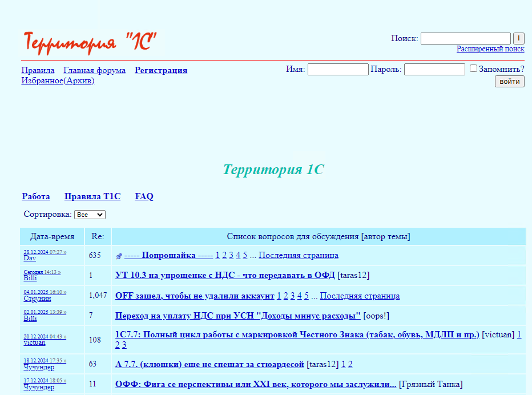This screenshot has height=395, width=532.
Task: Open Последняя страница of Попрошайка thread
Action: point(299,255)
